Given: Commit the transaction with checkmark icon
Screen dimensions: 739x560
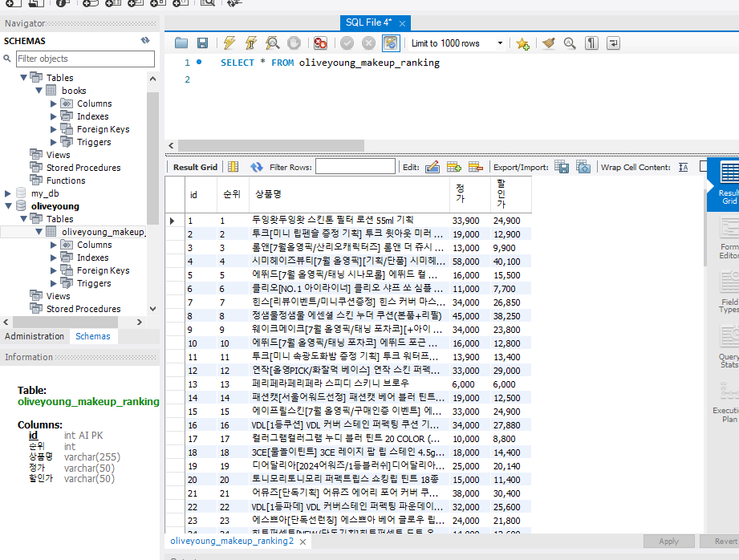Looking at the screenshot, I should [347, 43].
